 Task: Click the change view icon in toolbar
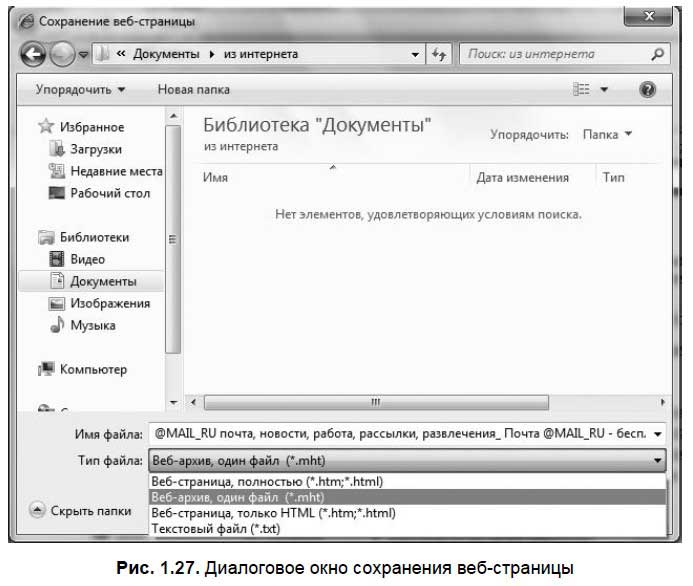tap(582, 90)
